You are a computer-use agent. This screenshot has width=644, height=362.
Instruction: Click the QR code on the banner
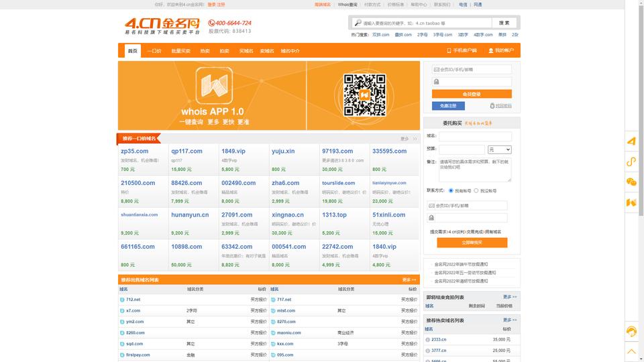click(x=365, y=95)
